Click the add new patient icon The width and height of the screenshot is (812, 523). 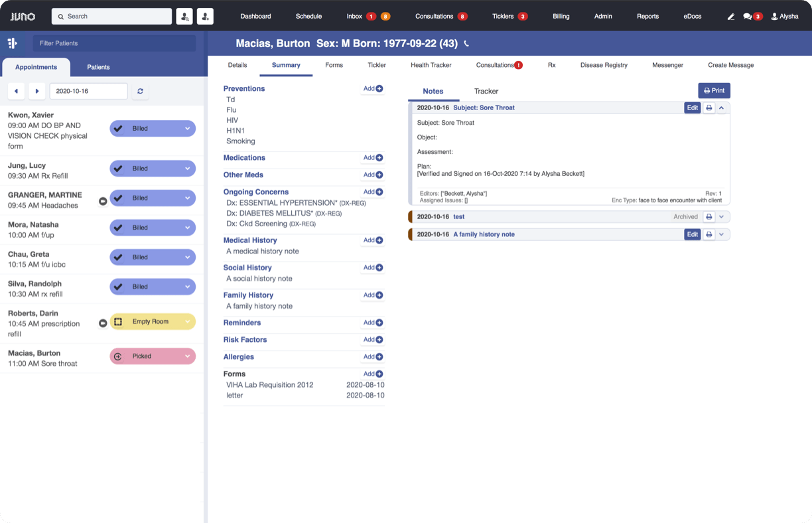pos(205,17)
